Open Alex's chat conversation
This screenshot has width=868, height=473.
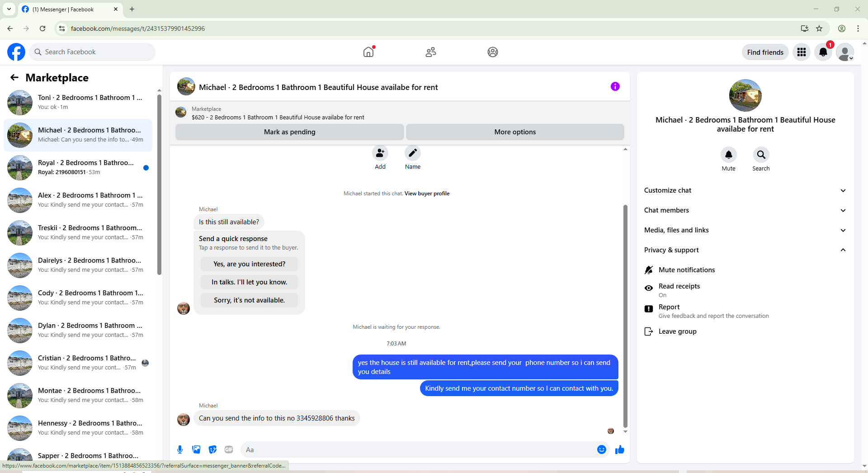point(78,200)
